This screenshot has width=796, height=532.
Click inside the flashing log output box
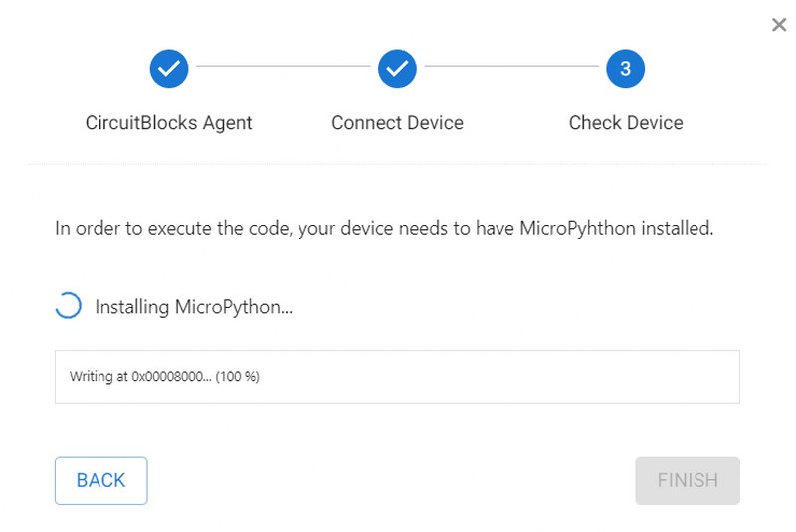click(x=397, y=377)
